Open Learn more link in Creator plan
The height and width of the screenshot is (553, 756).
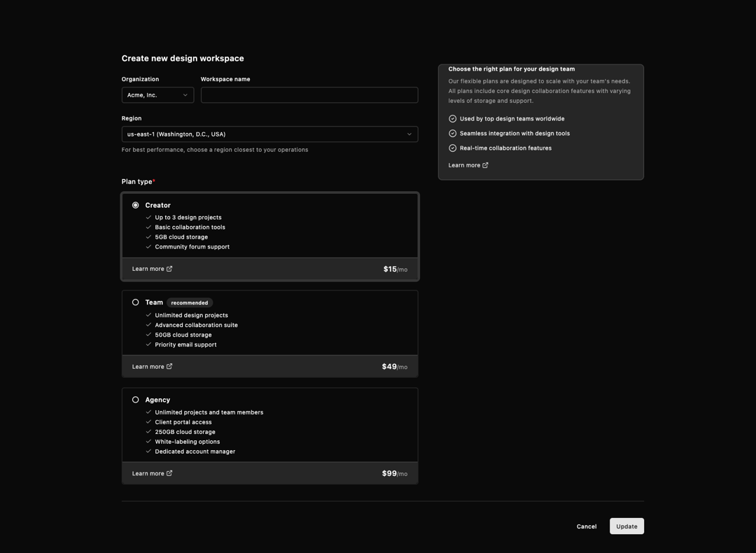152,269
